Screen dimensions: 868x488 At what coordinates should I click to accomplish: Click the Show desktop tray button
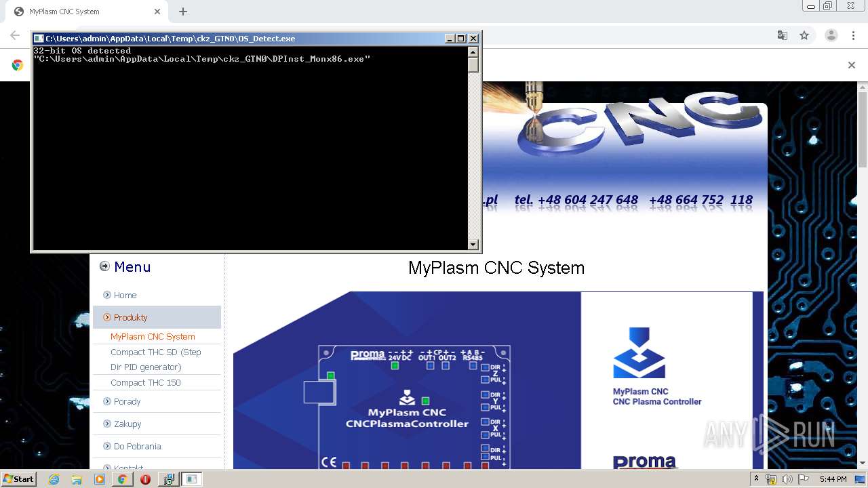click(x=861, y=479)
